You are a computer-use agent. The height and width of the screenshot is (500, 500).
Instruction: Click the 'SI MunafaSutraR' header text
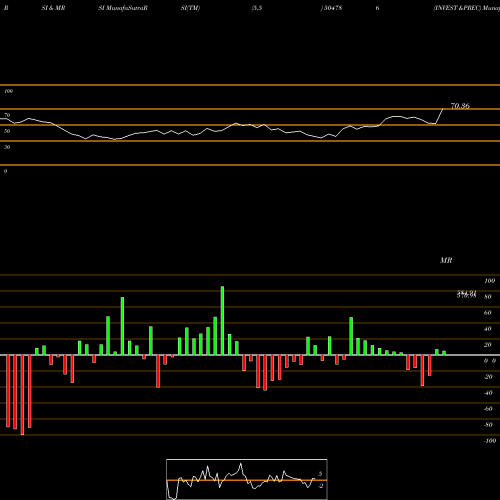(x=123, y=8)
